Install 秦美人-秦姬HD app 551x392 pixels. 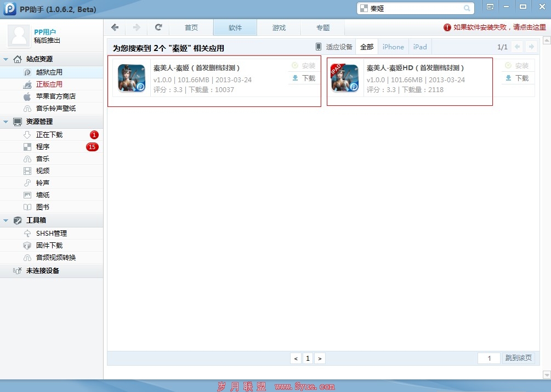[517, 66]
